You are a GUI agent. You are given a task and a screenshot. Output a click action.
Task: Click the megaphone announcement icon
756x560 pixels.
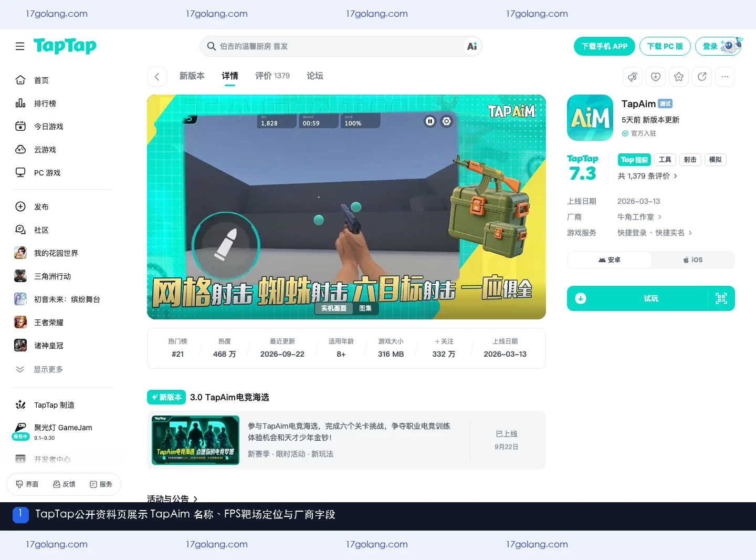coord(633,77)
